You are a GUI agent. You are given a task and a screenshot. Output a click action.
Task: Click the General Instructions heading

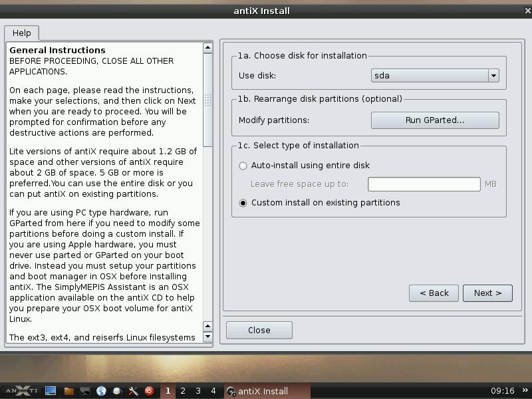pos(57,51)
